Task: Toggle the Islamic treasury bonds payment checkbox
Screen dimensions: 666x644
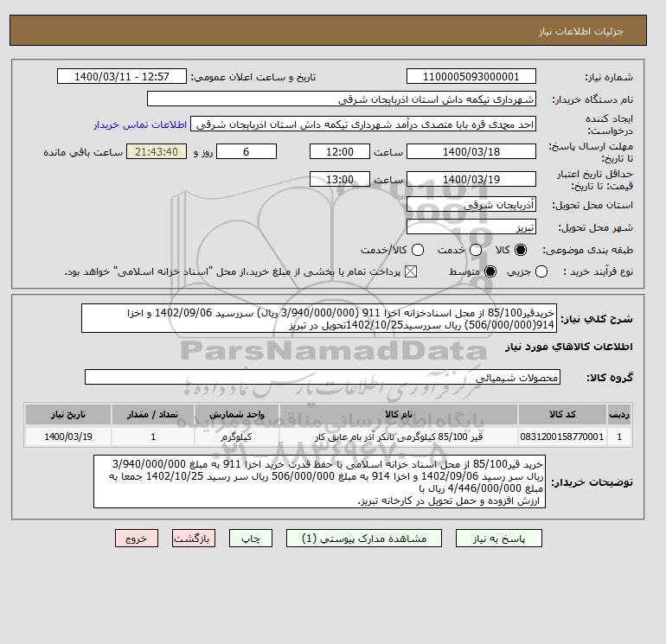Action: (411, 271)
